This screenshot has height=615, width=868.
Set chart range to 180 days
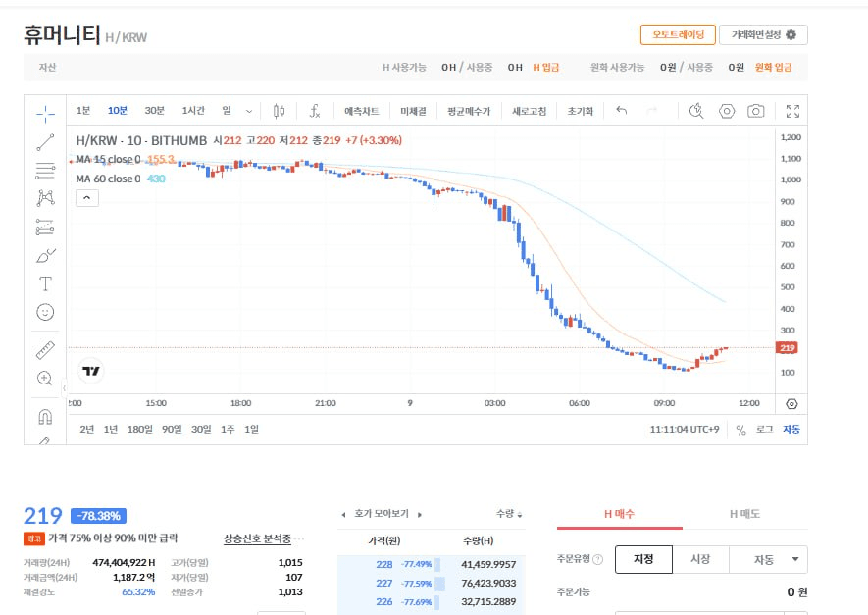click(x=139, y=429)
